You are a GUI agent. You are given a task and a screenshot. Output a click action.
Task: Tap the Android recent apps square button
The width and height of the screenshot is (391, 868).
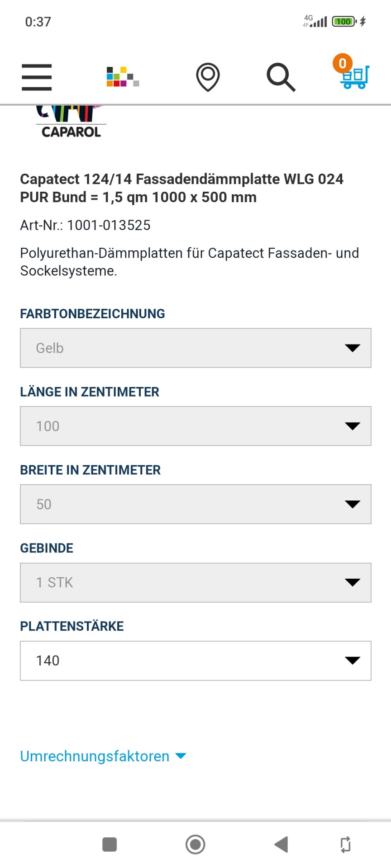(110, 844)
